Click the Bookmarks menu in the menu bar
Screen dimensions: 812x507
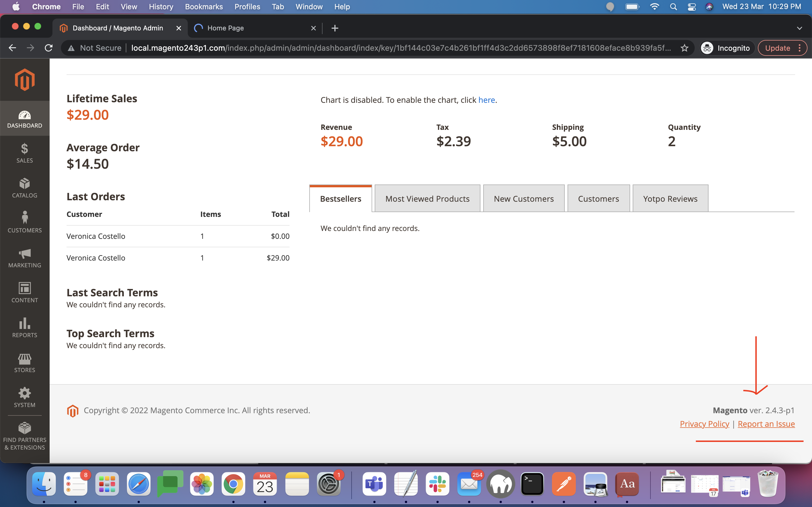tap(204, 6)
